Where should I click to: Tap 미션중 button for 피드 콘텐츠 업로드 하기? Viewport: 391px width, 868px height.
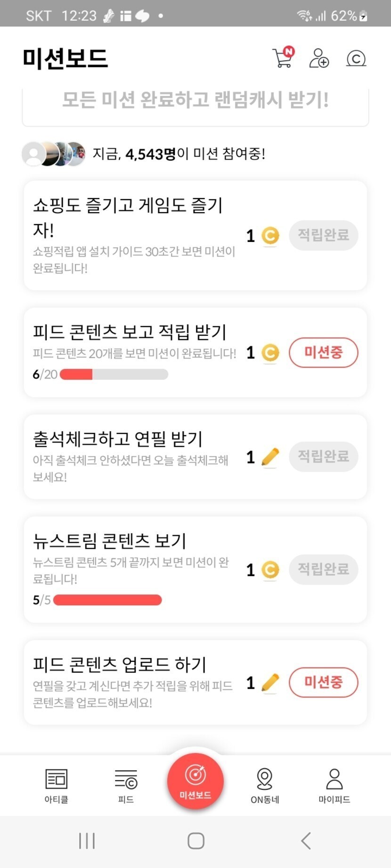(x=323, y=682)
